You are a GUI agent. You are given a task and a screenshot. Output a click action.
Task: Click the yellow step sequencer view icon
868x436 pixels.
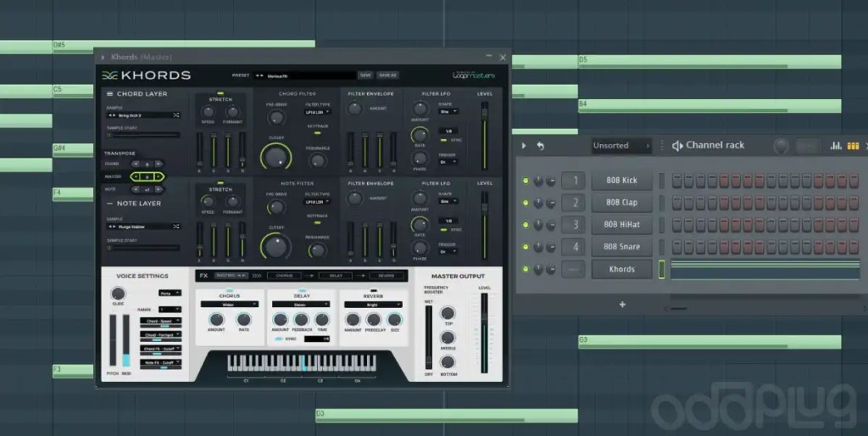point(853,146)
